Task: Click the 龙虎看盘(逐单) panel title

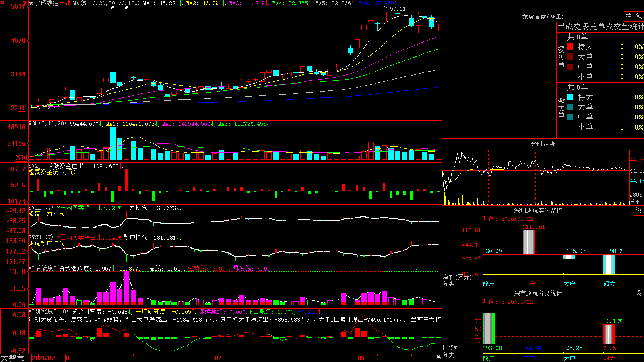Action: (543, 16)
